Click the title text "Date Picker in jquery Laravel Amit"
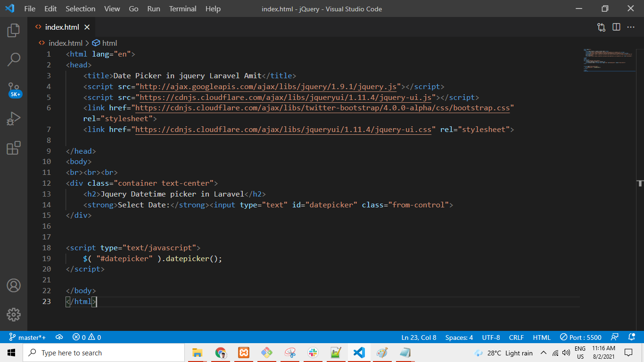 tap(188, 76)
